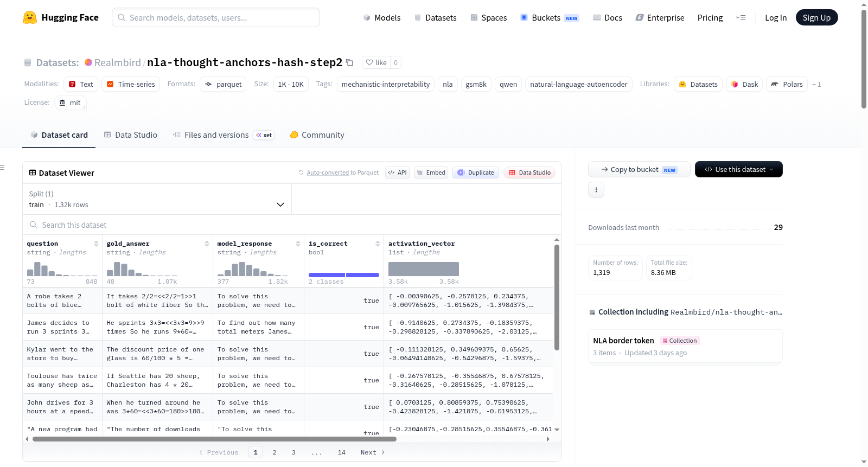868x467 pixels.
Task: Open the three-dot options menu
Action: point(596,190)
